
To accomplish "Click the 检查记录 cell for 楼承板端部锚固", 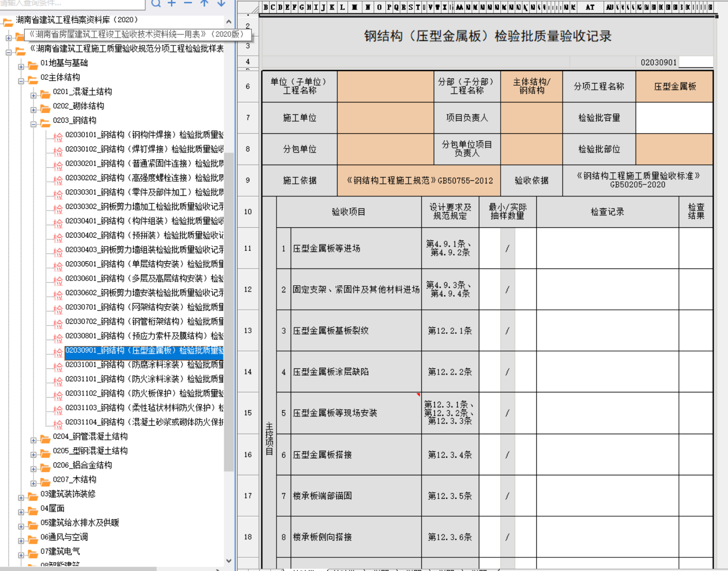I will tap(607, 496).
